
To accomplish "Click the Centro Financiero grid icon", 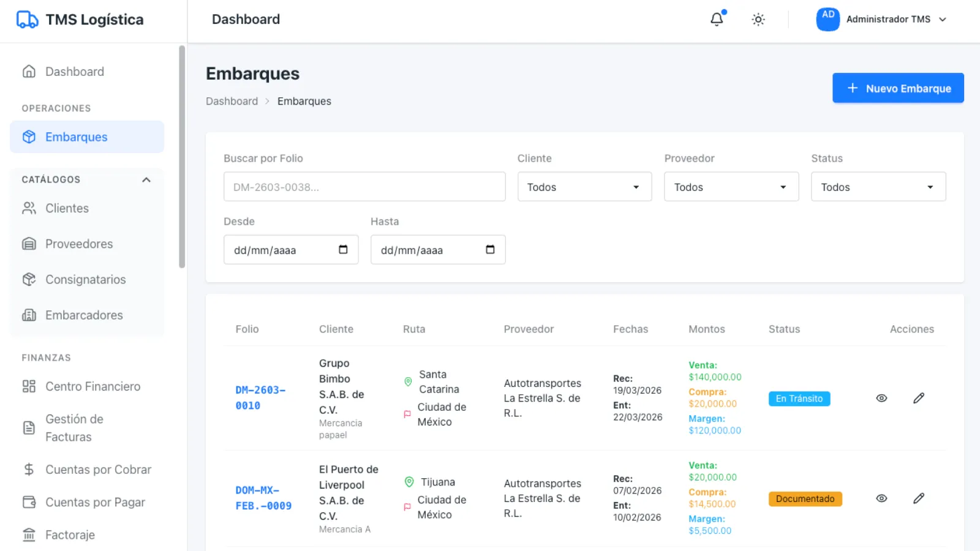I will [29, 386].
